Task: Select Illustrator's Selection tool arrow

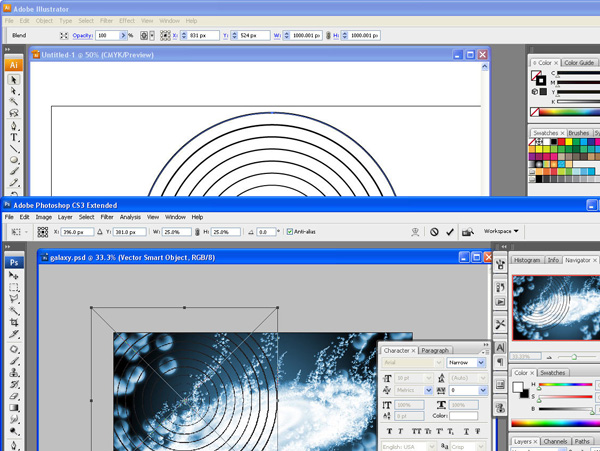Action: click(14, 80)
